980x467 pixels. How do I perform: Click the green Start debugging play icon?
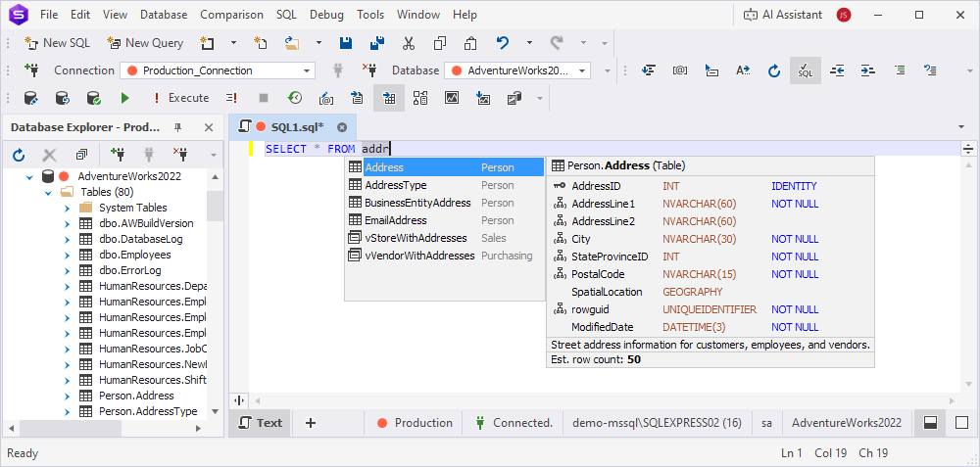pos(124,98)
